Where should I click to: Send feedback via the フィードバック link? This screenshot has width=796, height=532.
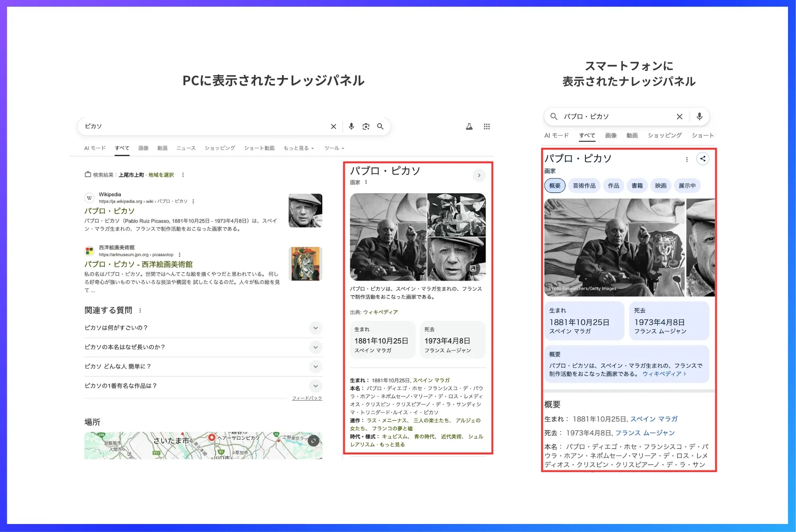pyautogui.click(x=306, y=398)
